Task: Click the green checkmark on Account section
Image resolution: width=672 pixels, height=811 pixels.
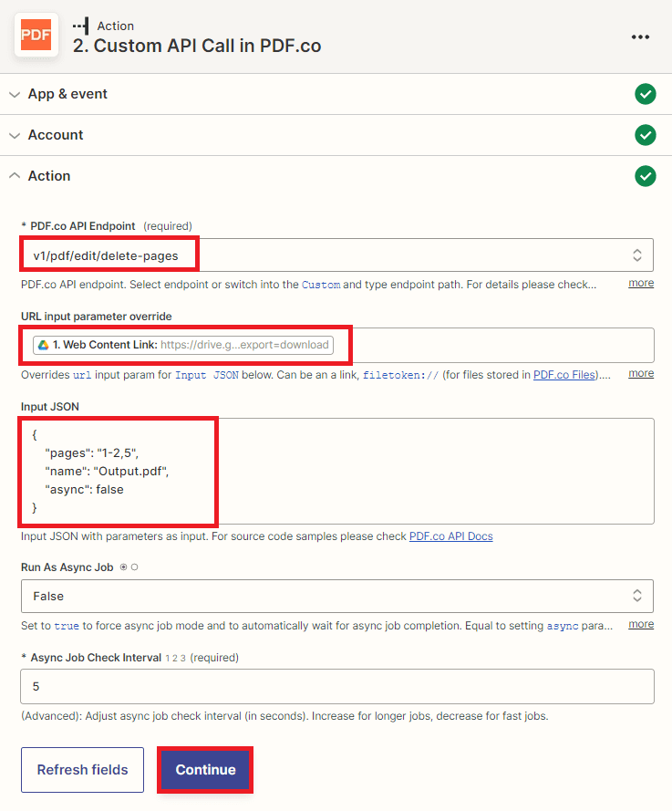Action: tap(646, 135)
